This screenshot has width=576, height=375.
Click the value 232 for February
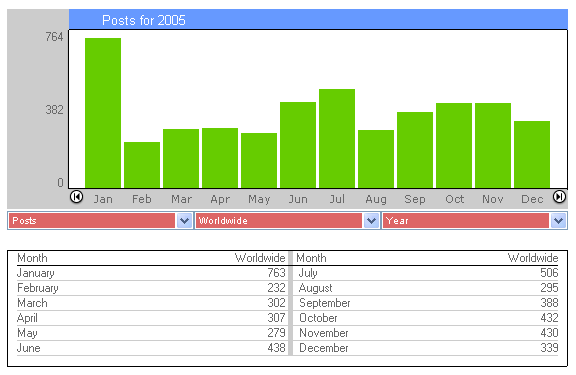[x=276, y=288]
